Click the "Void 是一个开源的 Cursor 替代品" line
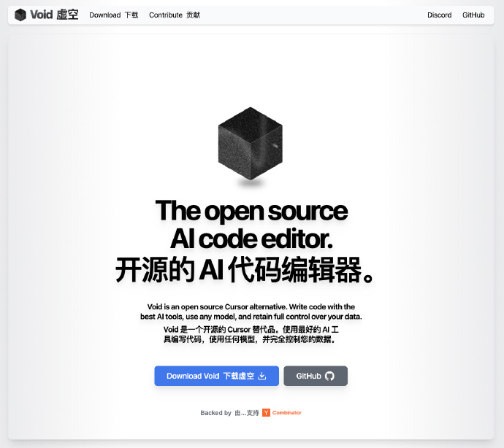This screenshot has width=504, height=448. (251, 330)
